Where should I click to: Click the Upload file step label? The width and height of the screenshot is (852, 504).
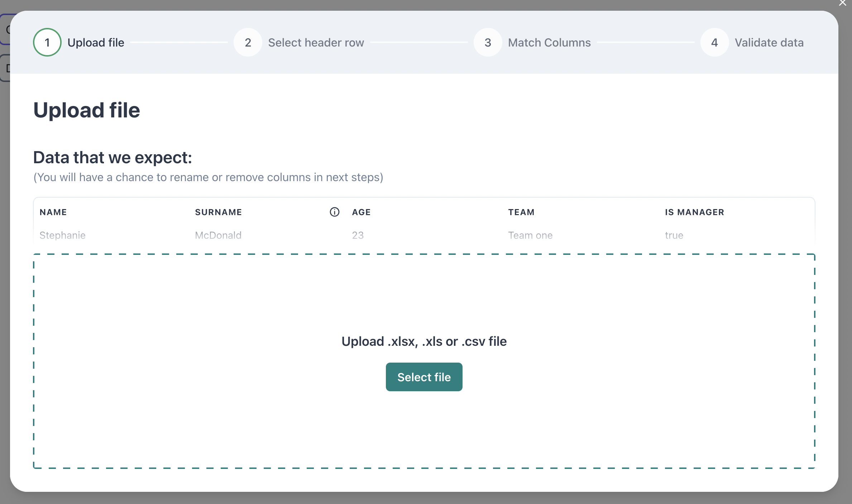[95, 43]
